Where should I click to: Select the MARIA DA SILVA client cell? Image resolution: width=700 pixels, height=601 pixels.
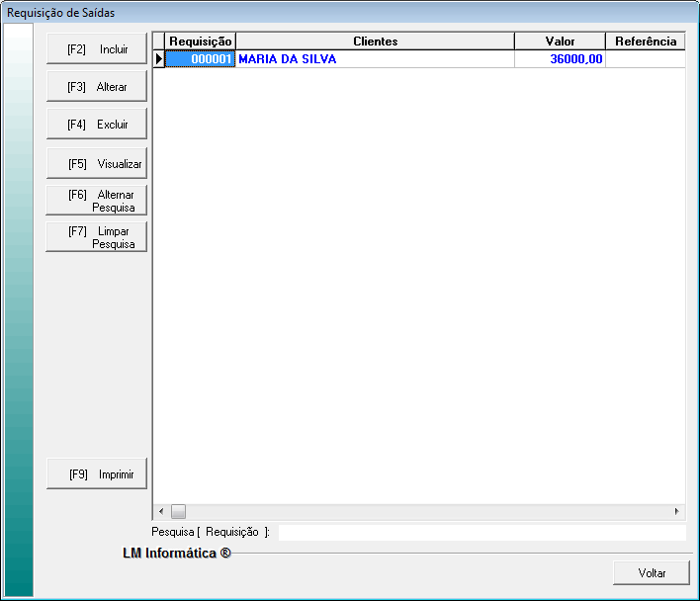pyautogui.click(x=375, y=59)
